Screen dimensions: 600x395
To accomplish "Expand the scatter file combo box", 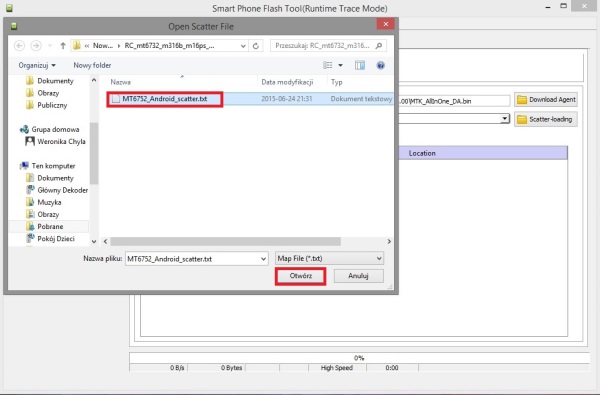I will pyautogui.click(x=505, y=119).
